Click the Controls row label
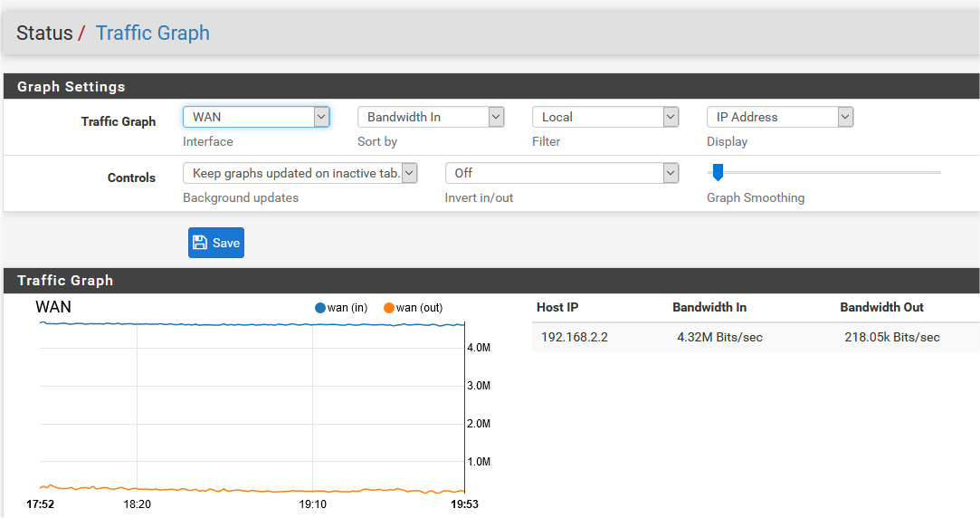Viewport: 980px width, 518px height. coord(131,177)
